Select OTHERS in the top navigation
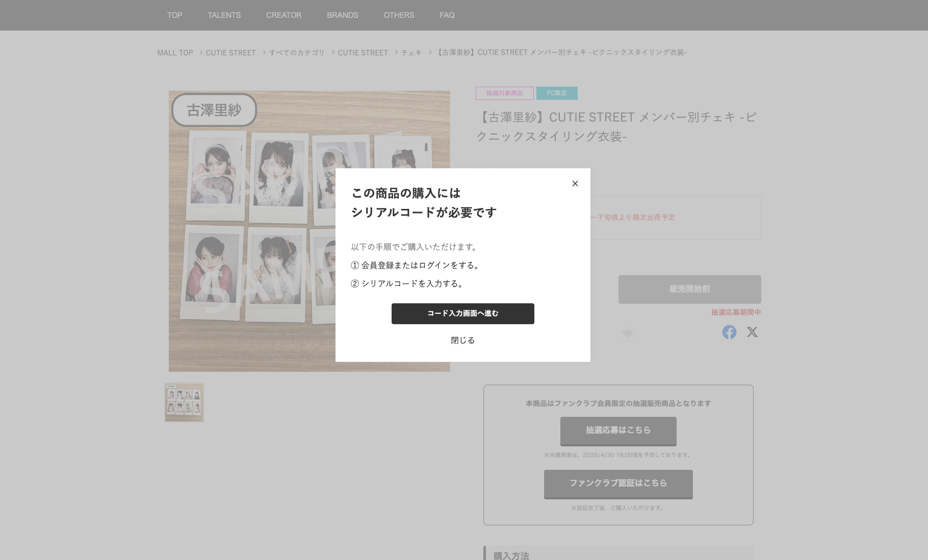Image resolution: width=928 pixels, height=560 pixels. click(399, 15)
